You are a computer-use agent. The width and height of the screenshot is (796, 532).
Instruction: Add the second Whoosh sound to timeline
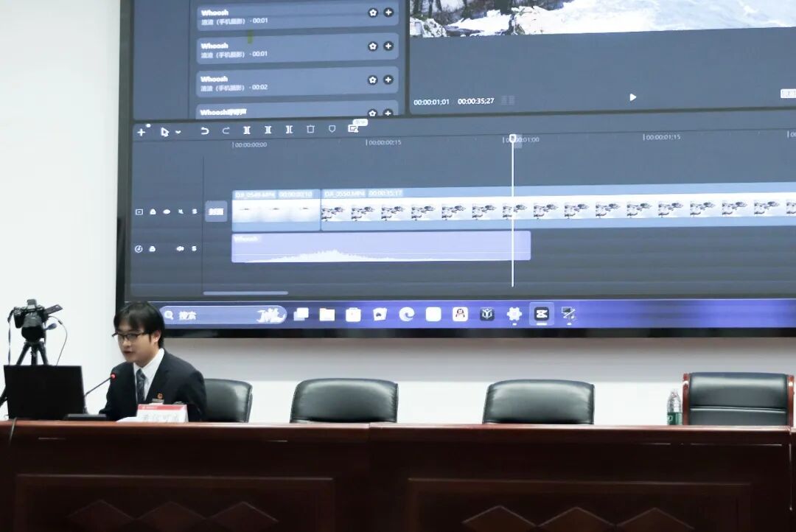click(388, 46)
